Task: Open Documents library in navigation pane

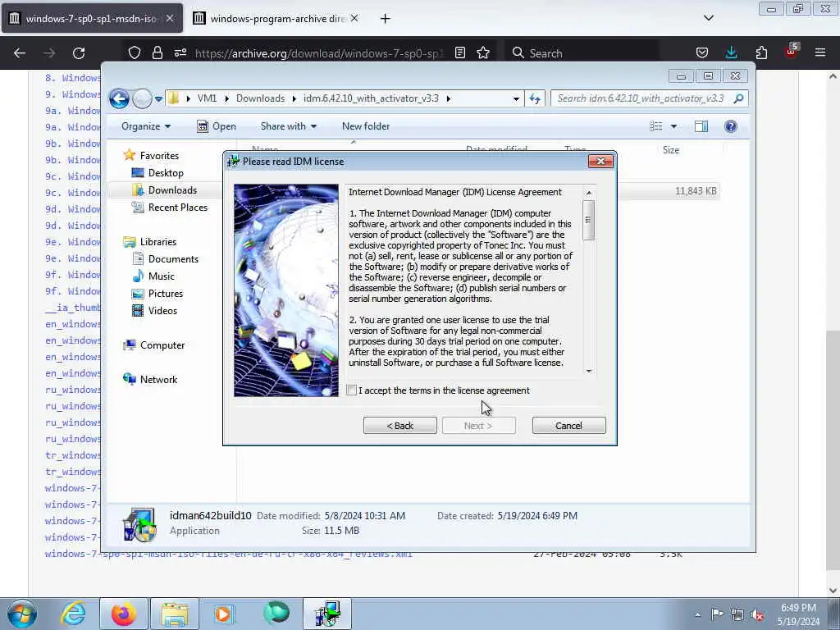Action: point(173,258)
